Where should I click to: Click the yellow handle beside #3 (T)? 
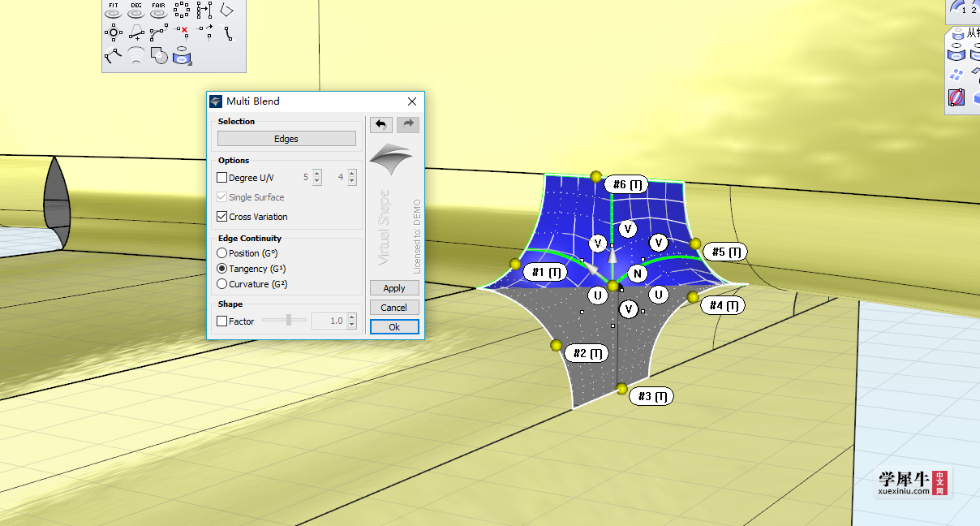coord(621,390)
